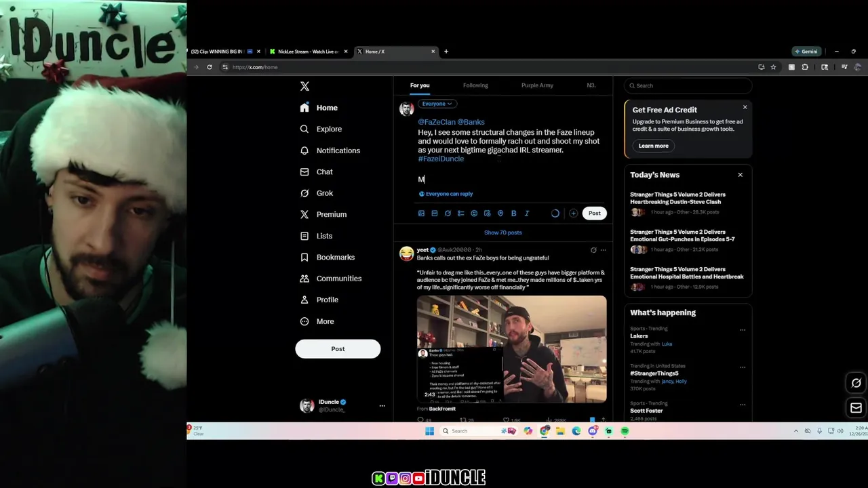
Task: Open Notifications in the sidebar
Action: point(330,150)
